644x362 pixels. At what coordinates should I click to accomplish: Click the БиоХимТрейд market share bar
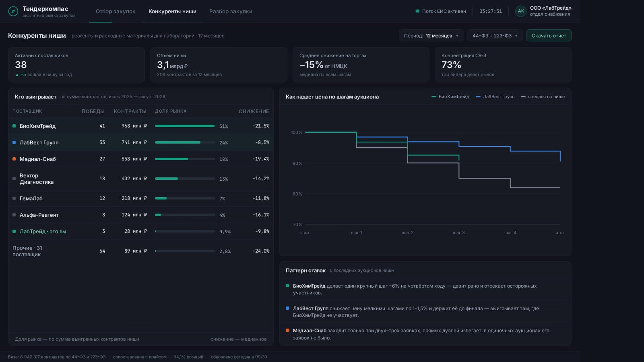(185, 126)
